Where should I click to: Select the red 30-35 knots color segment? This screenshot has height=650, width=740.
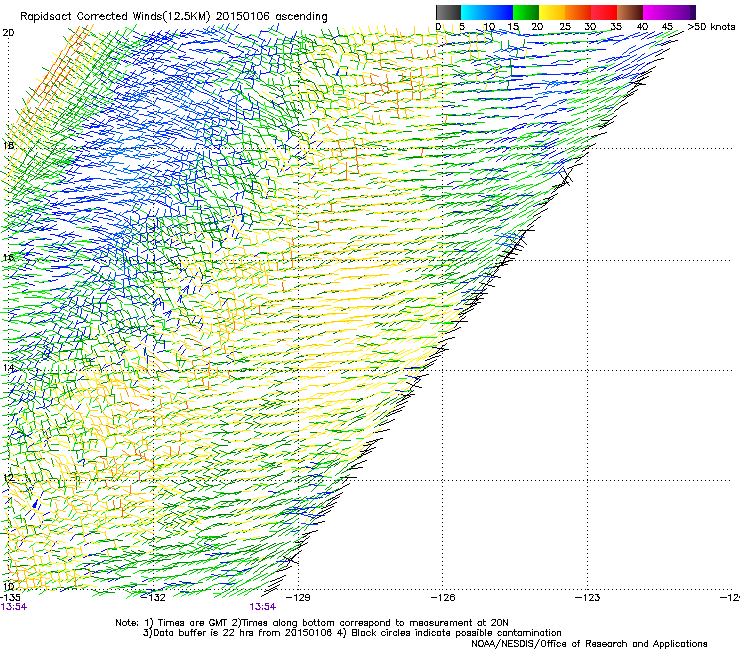coord(604,12)
